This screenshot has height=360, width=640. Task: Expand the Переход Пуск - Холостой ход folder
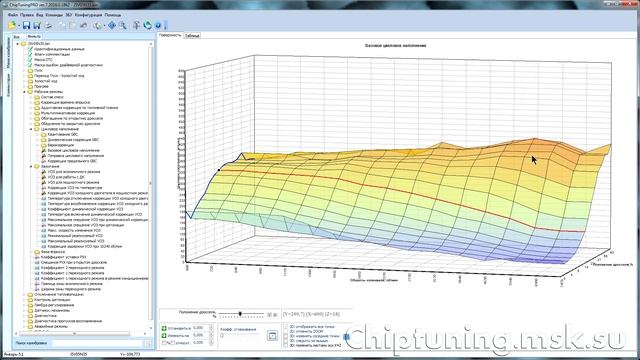tap(24, 76)
